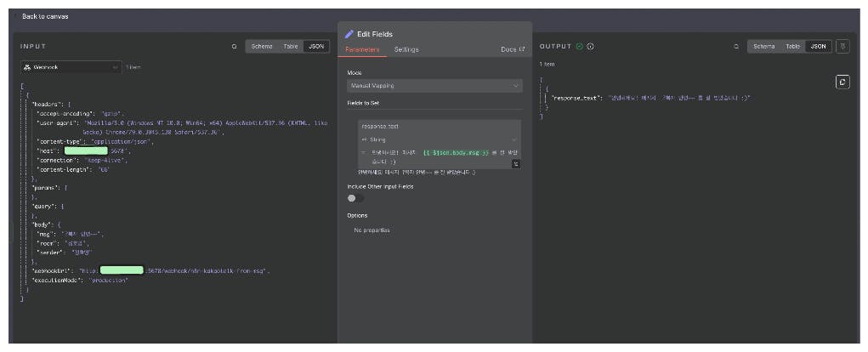Select JSON view in INPUT panel
868x352 pixels.
point(316,47)
